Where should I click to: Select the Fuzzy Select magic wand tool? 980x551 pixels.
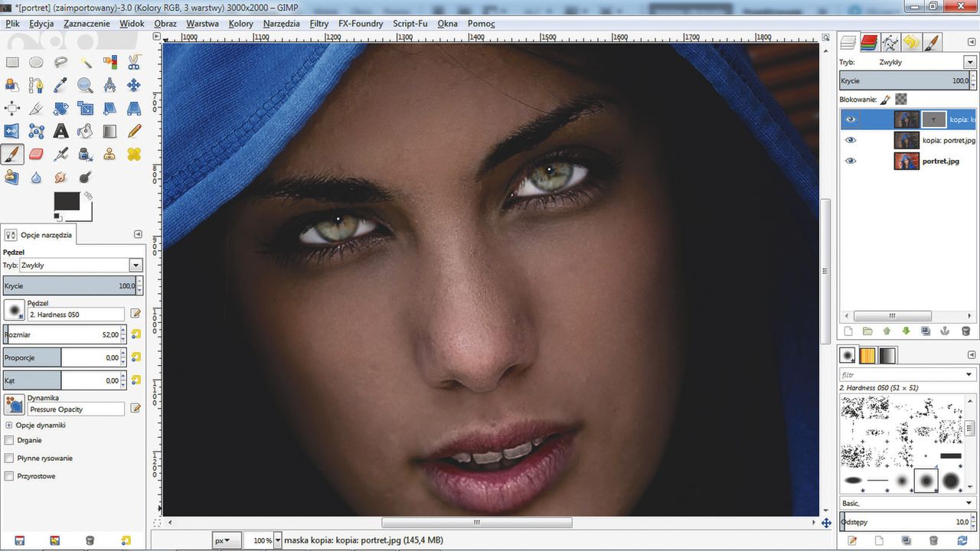(x=85, y=62)
